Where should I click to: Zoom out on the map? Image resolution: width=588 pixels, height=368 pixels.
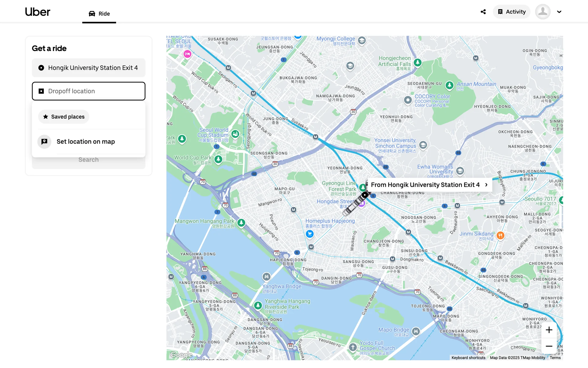(x=549, y=346)
